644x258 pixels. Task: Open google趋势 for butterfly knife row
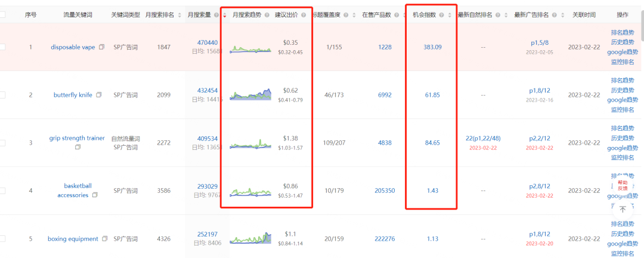coord(623,100)
